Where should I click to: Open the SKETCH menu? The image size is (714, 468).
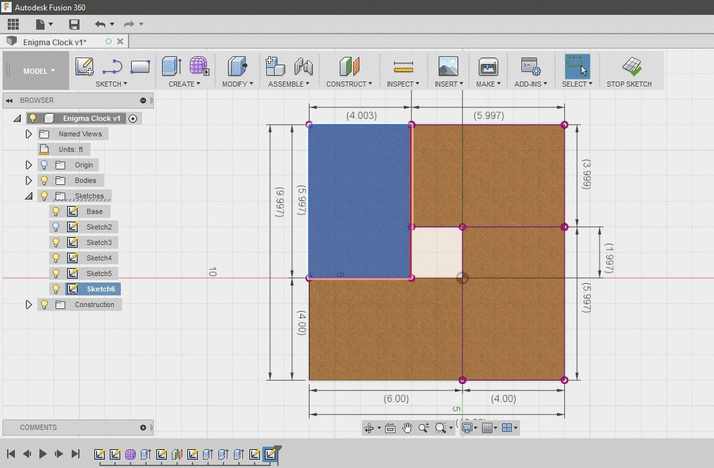point(111,84)
